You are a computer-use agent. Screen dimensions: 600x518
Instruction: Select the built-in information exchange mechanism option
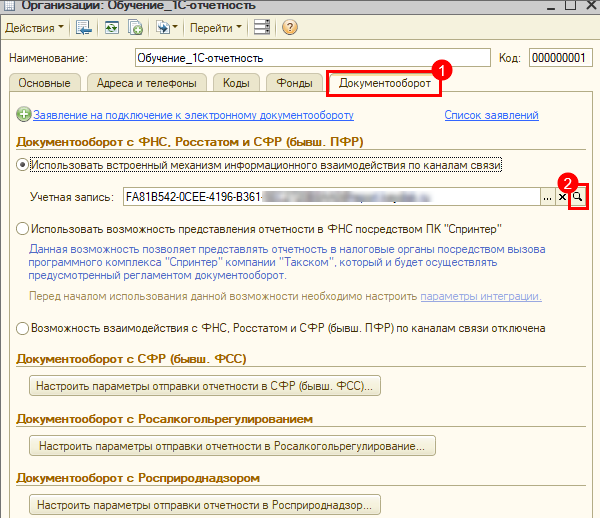[23, 164]
